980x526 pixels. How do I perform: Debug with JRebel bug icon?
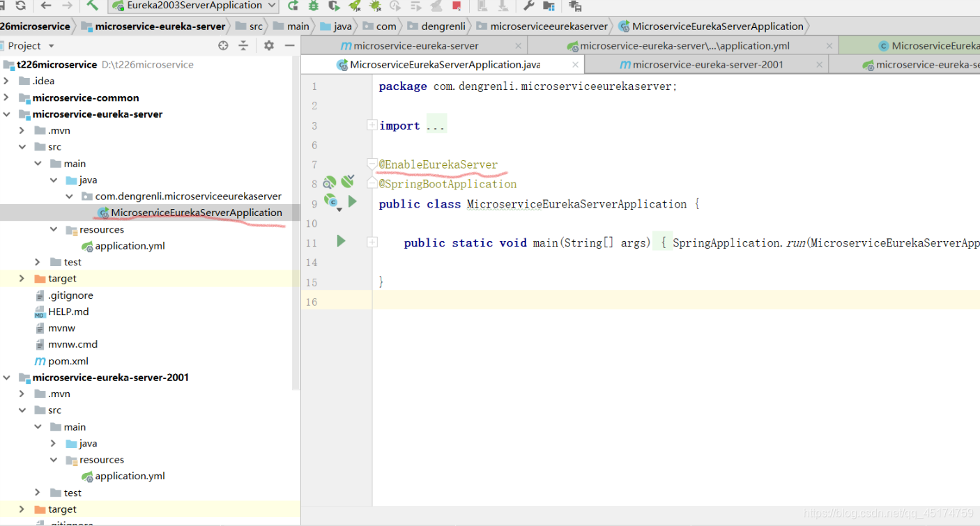[376, 6]
